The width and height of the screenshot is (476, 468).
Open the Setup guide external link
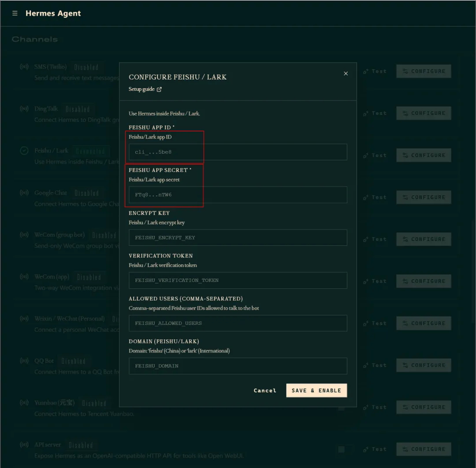pos(145,89)
